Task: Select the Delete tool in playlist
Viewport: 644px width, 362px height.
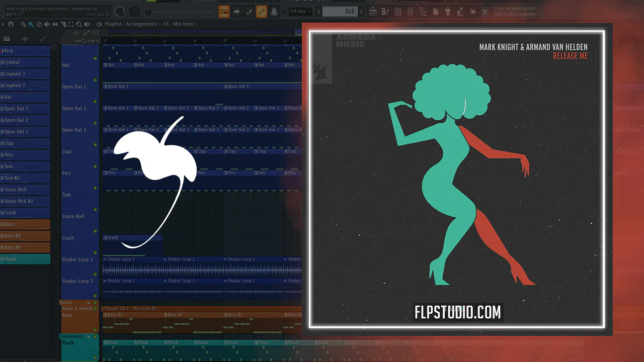Action: 39,24
